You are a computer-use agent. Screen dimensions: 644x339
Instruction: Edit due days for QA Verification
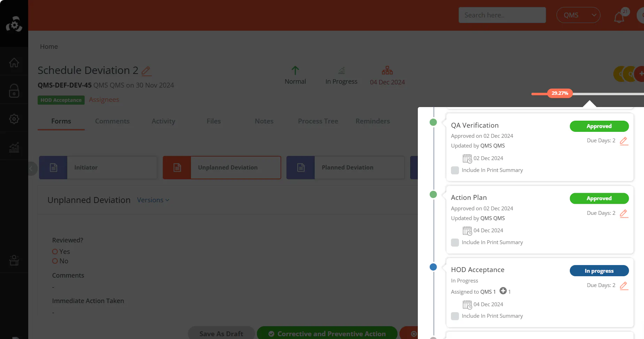click(624, 141)
